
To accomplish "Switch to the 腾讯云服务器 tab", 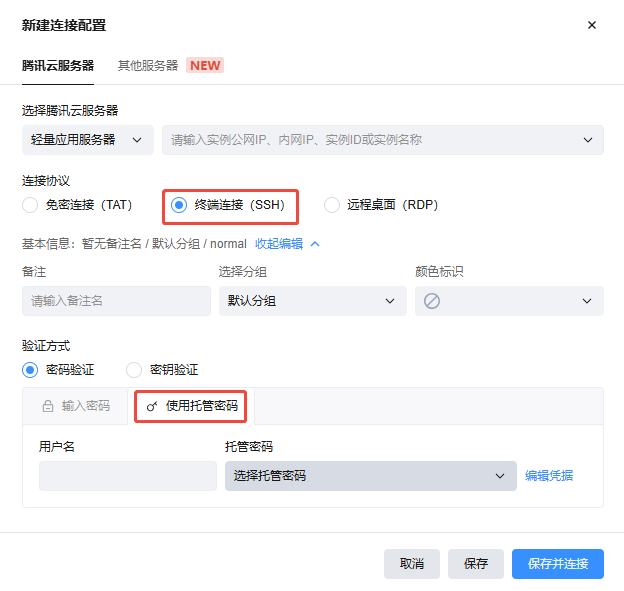I will point(58,65).
